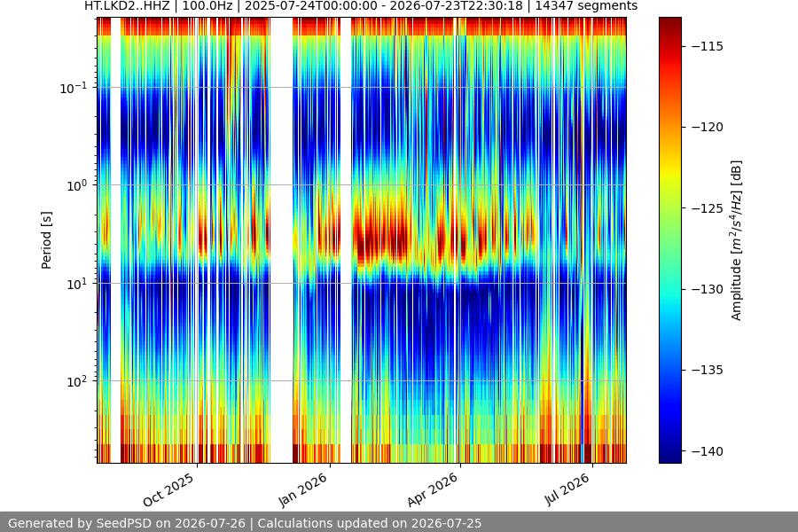The width and height of the screenshot is (798, 532).
Task: Click the Oct 2025 x-axis label
Action: (168, 489)
